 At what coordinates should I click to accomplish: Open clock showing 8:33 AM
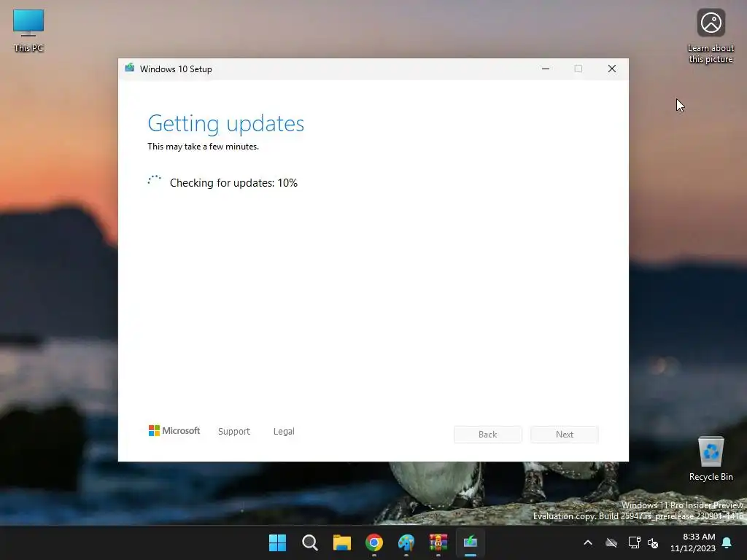693,542
